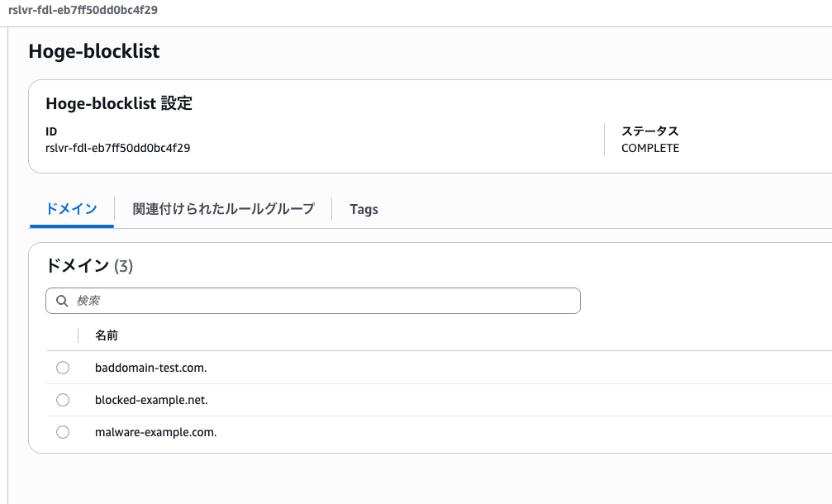Switch to the Tags tab
This screenshot has width=832, height=504.
pos(364,210)
